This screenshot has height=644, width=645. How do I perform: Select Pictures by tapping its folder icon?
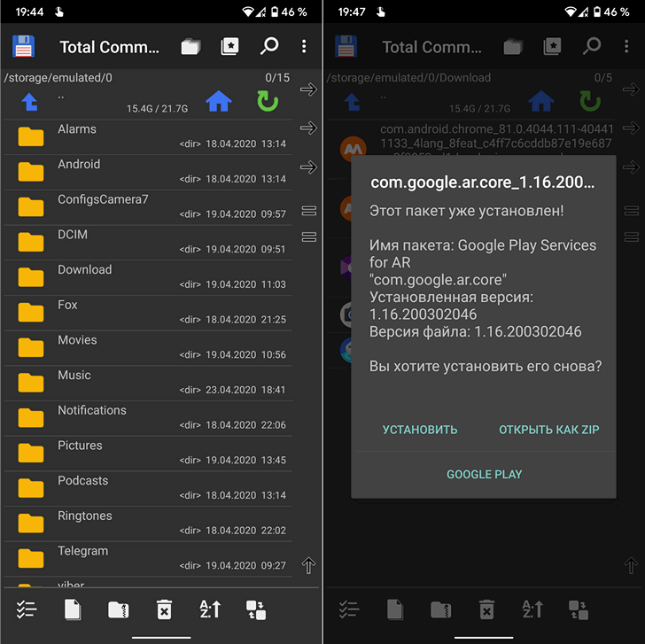pyautogui.click(x=31, y=453)
